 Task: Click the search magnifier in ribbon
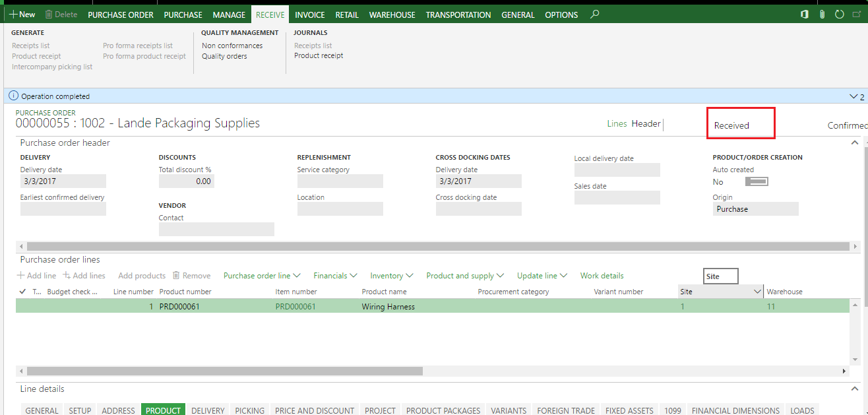point(595,14)
